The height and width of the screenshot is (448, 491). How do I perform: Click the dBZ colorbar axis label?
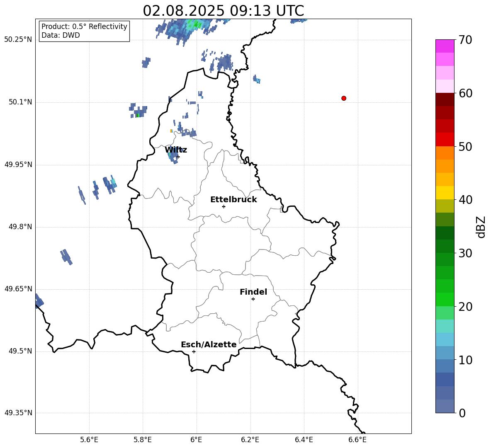click(481, 227)
